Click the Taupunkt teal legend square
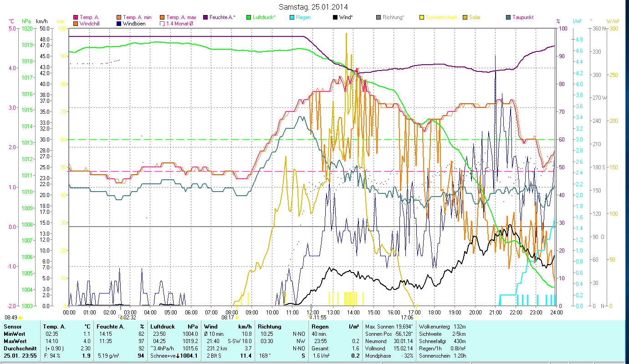 (x=508, y=17)
